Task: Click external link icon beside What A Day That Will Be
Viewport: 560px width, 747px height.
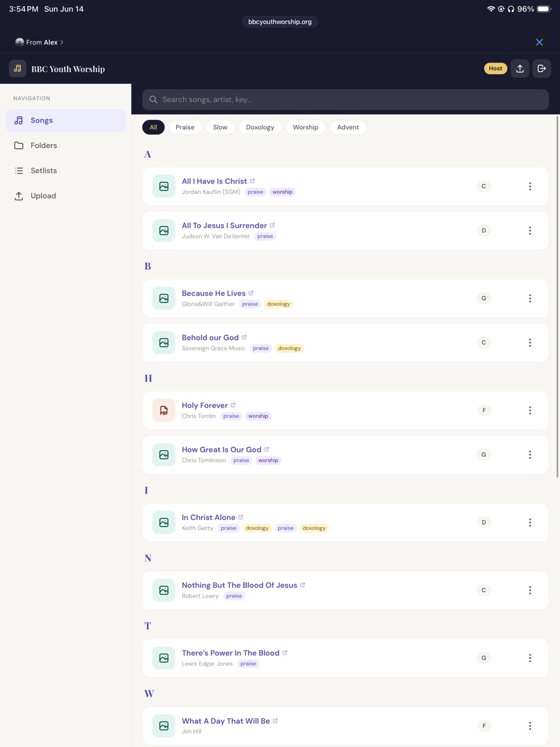Action: pyautogui.click(x=275, y=720)
